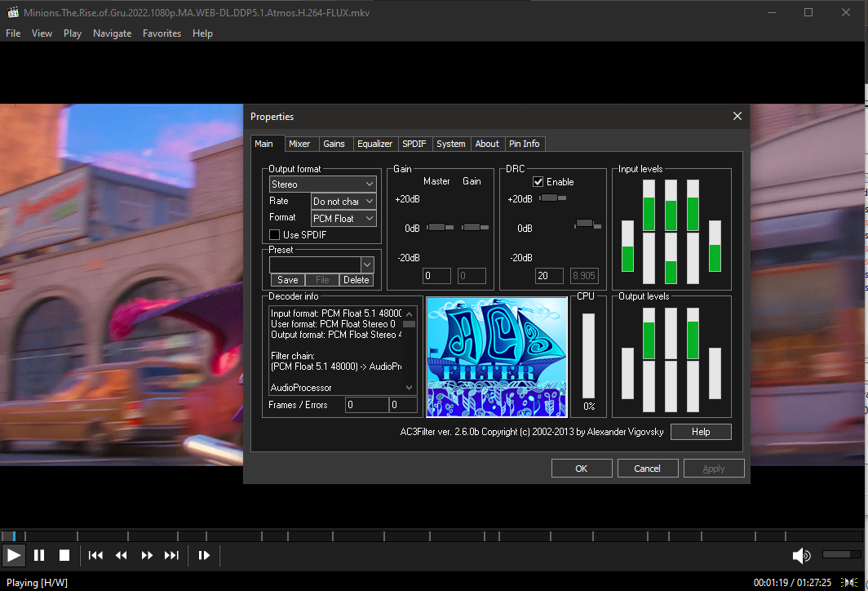Pause the video playback

coord(38,555)
